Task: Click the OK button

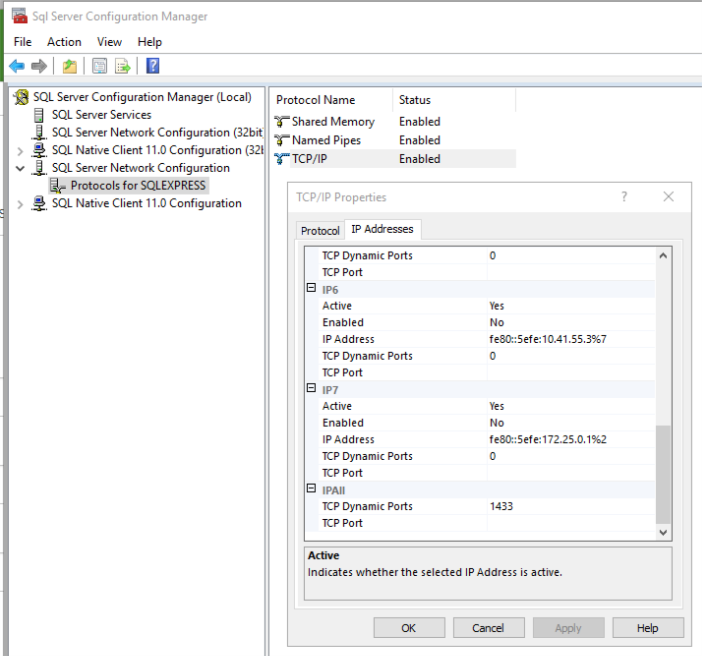Action: (x=409, y=628)
